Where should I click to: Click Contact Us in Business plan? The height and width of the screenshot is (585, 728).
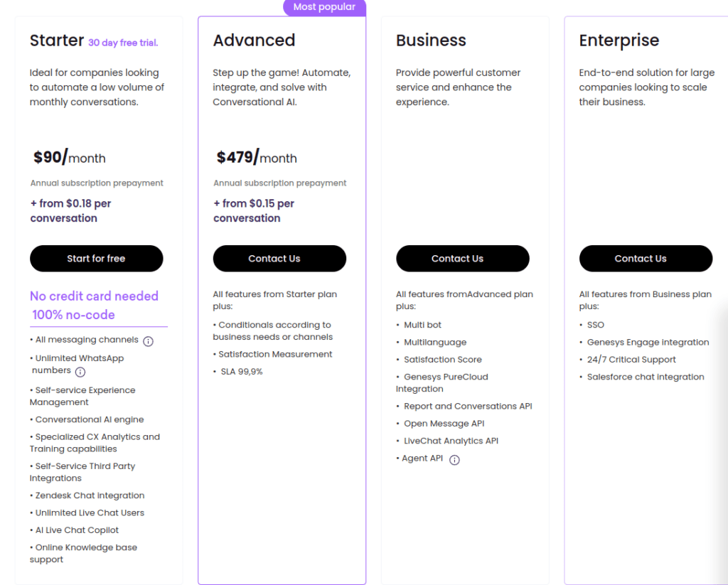point(462,259)
